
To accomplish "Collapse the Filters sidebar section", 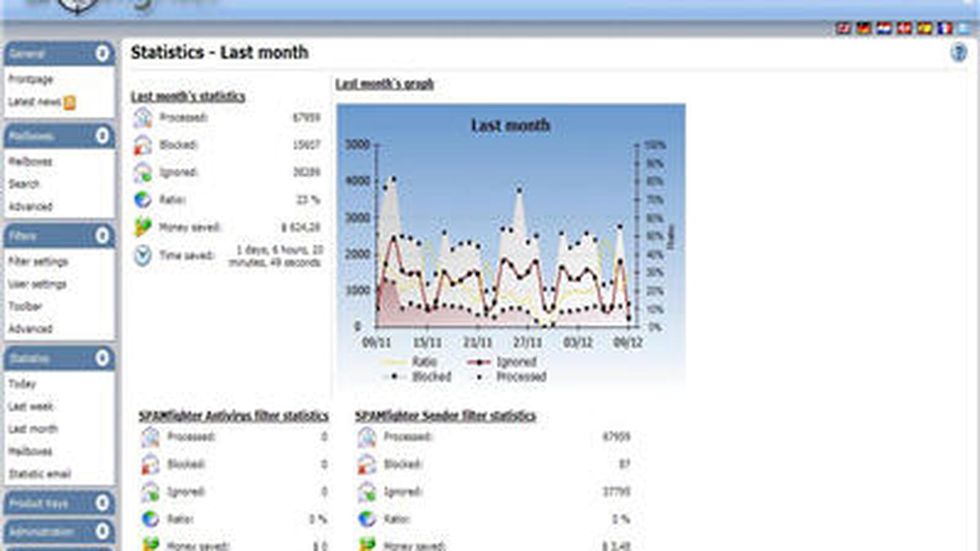I will point(102,236).
